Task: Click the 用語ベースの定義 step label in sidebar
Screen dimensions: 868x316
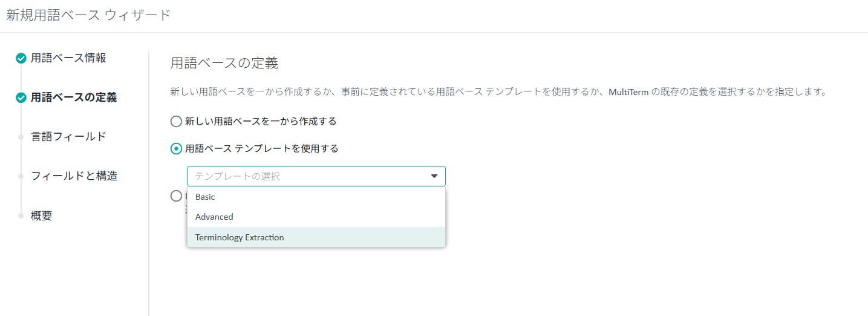Action: pos(74,97)
